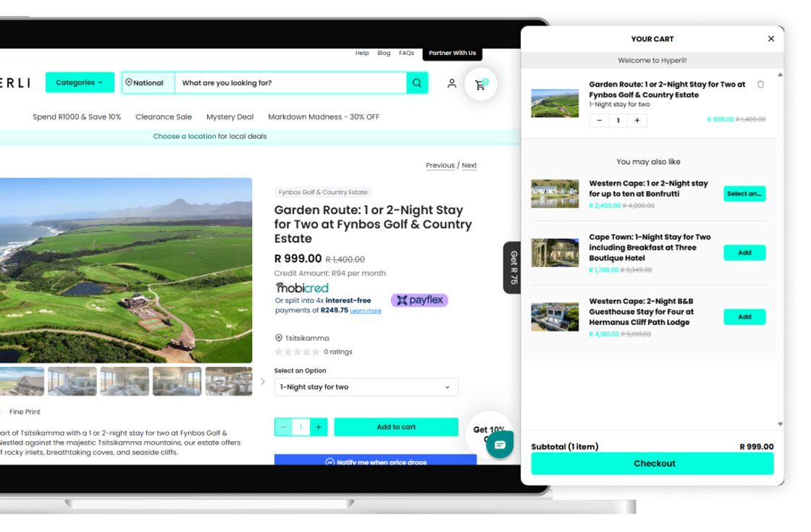Open the Three Boutique Hotel thumbnail
Screen dimensions: 811x532
[x=555, y=253]
